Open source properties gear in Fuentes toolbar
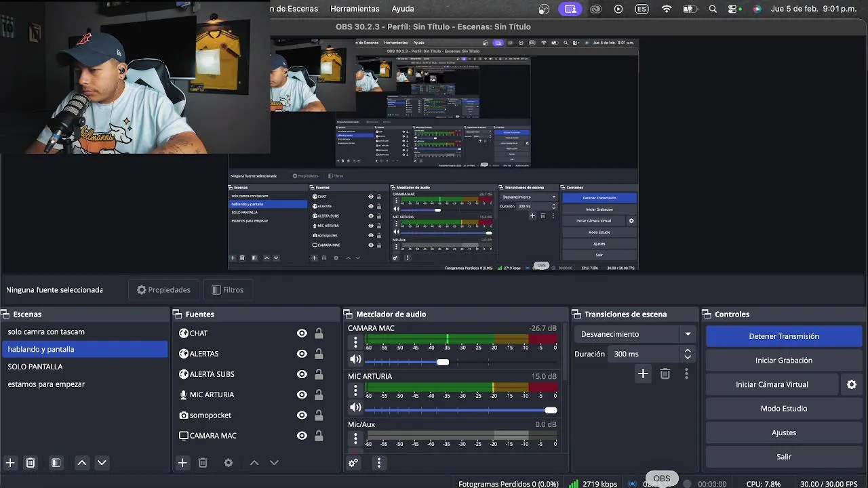 coord(229,463)
